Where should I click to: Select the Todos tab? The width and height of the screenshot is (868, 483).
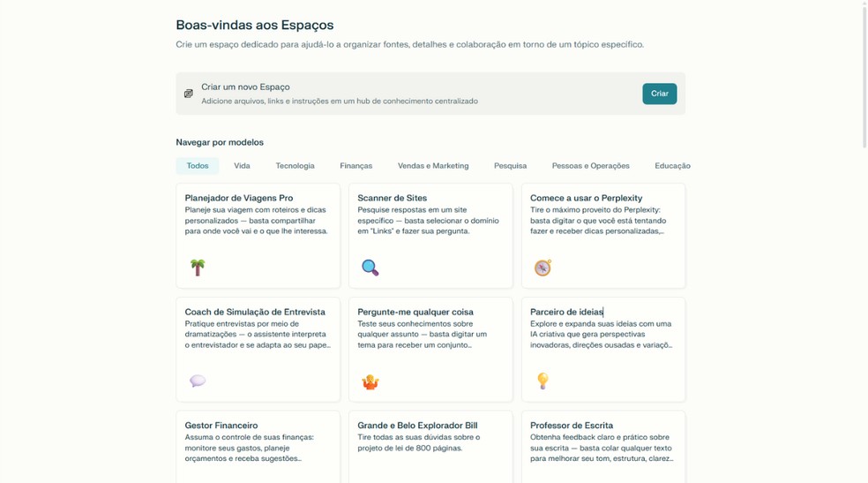(x=198, y=166)
